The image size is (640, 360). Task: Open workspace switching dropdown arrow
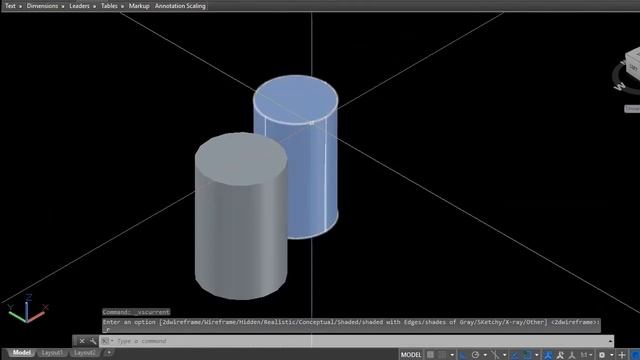612,355
